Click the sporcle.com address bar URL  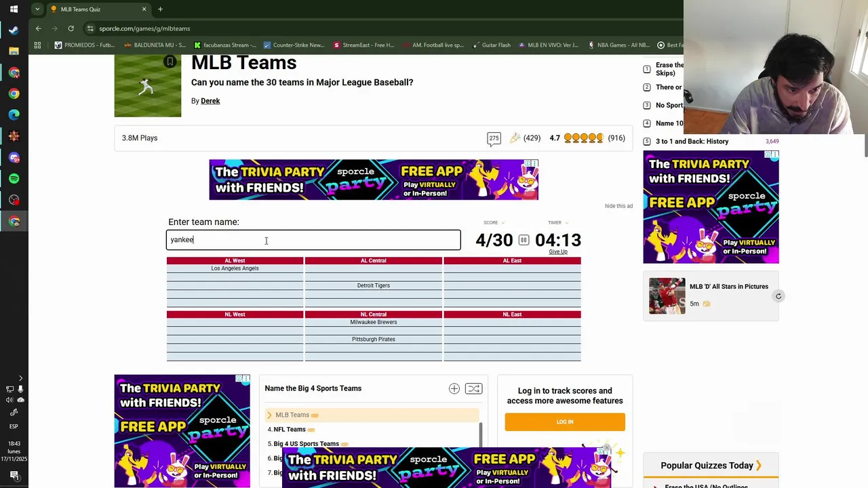(x=144, y=28)
